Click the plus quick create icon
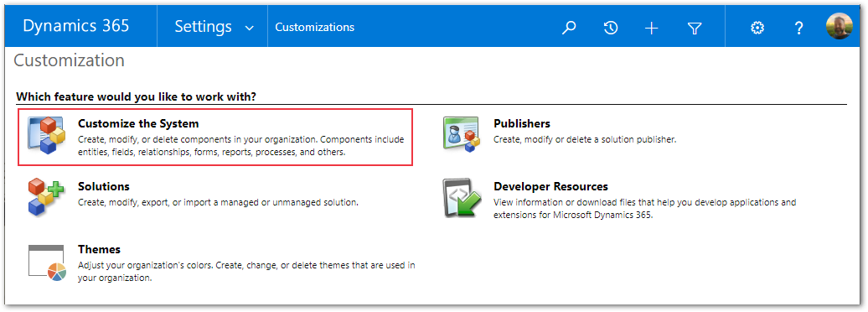 652,28
